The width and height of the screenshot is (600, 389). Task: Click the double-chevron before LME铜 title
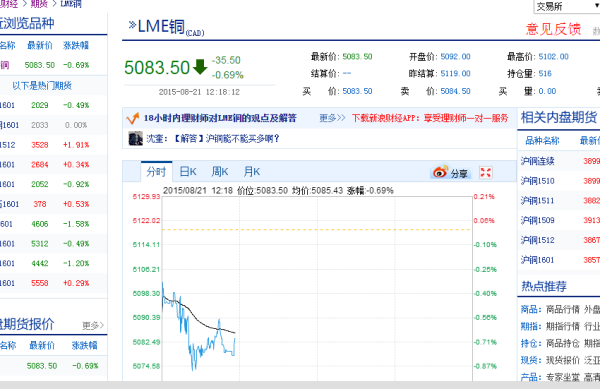pos(132,25)
